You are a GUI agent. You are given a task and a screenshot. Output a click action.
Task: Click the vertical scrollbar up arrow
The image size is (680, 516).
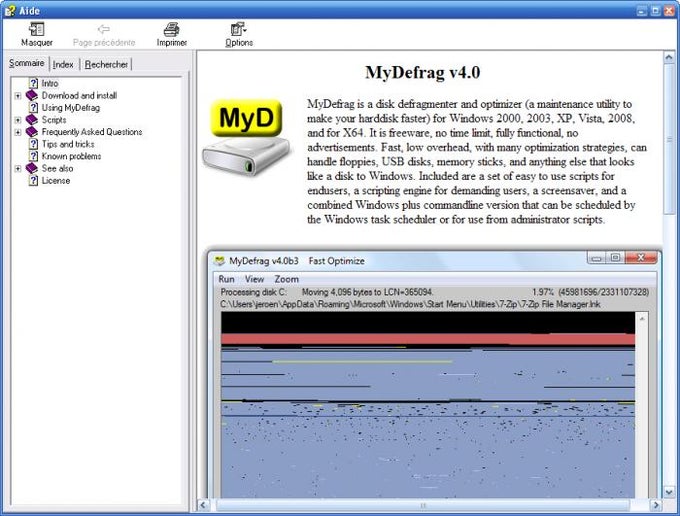tap(669, 58)
